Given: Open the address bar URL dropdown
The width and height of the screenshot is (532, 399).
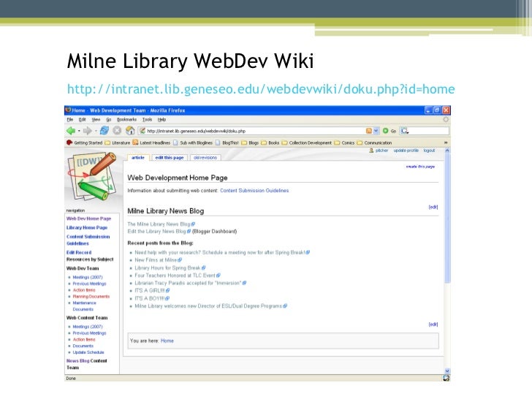Looking at the screenshot, I should coord(376,131).
